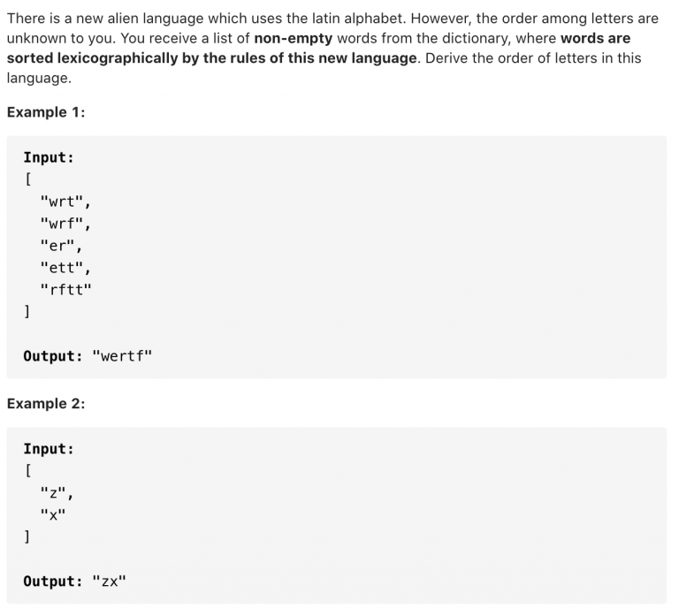This screenshot has width=679, height=616.
Task: Click the "Output:" label in Example 2
Action: (53, 581)
